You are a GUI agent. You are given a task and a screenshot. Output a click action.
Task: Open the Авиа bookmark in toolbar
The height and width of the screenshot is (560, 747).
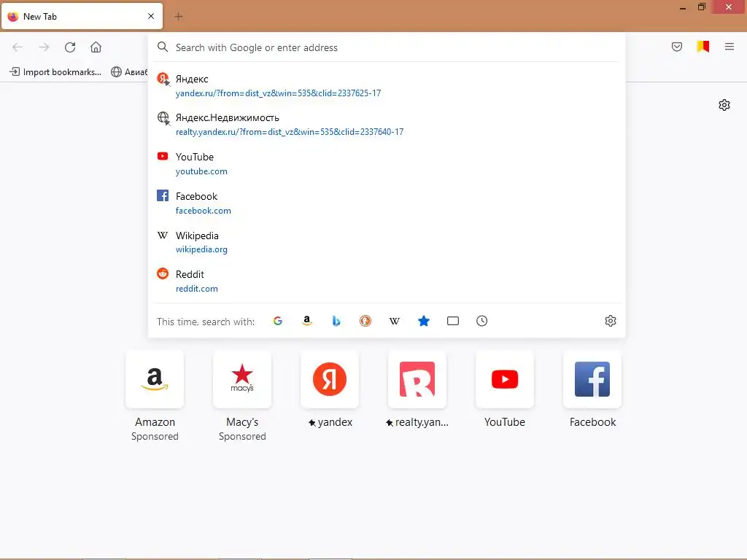pyautogui.click(x=129, y=72)
